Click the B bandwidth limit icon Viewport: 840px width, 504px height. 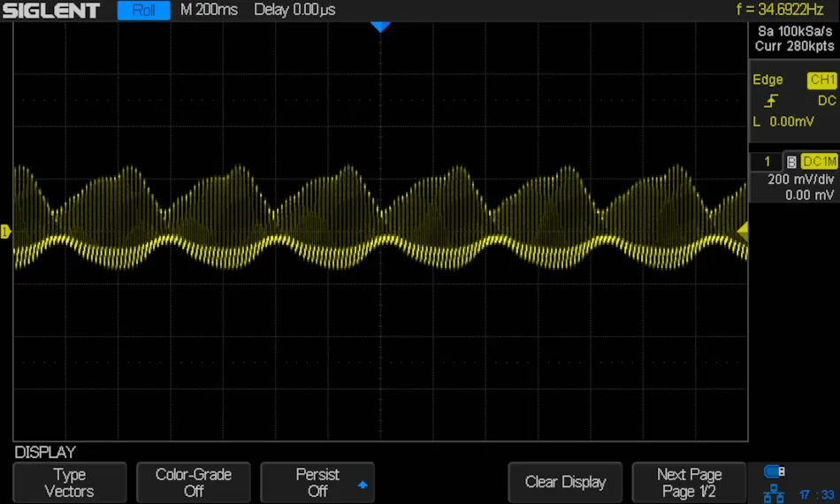pyautogui.click(x=791, y=162)
